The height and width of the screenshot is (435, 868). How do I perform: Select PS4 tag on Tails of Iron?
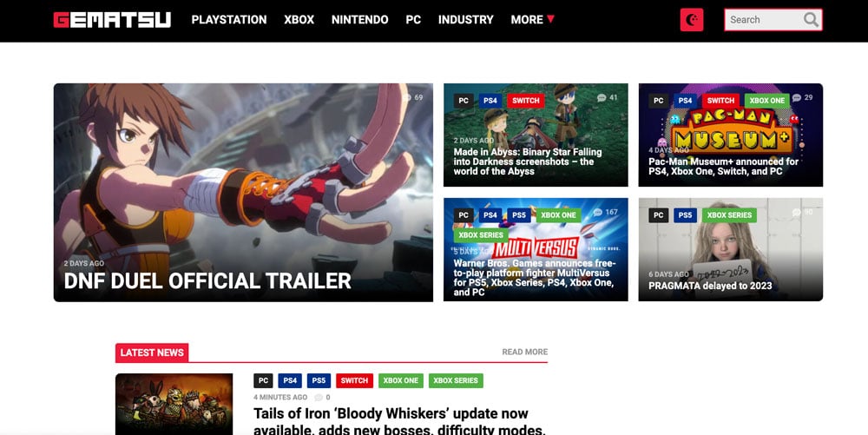coord(290,381)
